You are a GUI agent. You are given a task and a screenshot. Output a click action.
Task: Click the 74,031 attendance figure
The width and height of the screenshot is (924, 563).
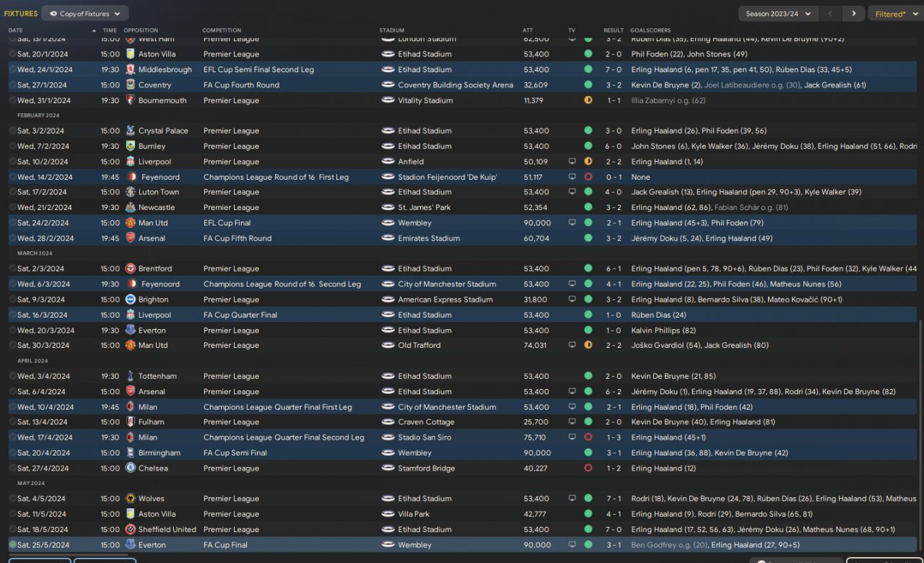click(535, 346)
